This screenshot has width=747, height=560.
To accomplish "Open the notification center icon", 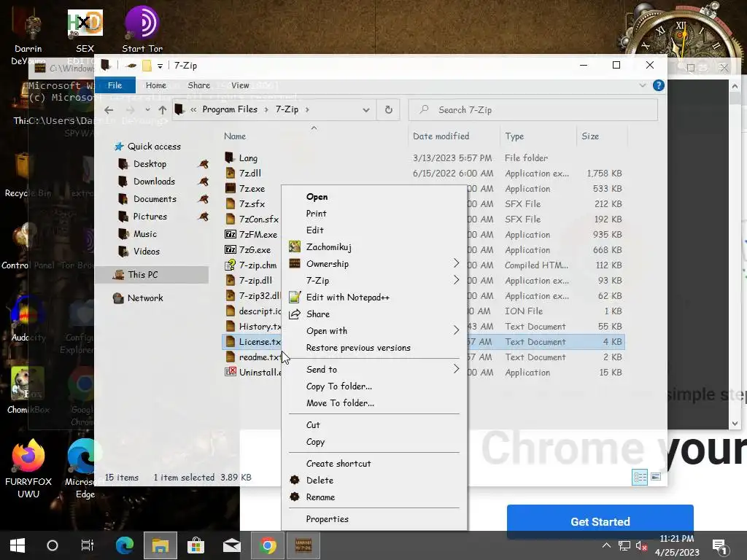I will tap(719, 546).
